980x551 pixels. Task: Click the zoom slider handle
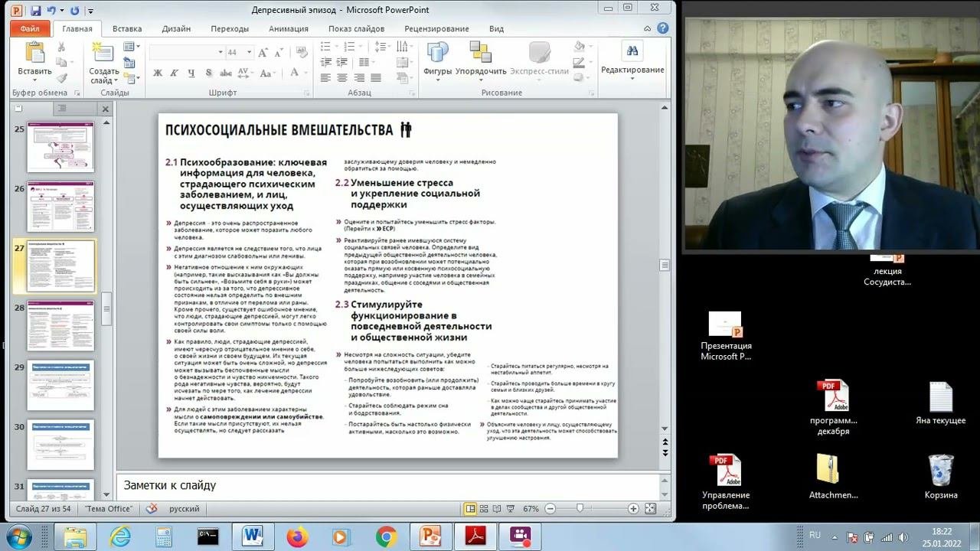[x=580, y=509]
